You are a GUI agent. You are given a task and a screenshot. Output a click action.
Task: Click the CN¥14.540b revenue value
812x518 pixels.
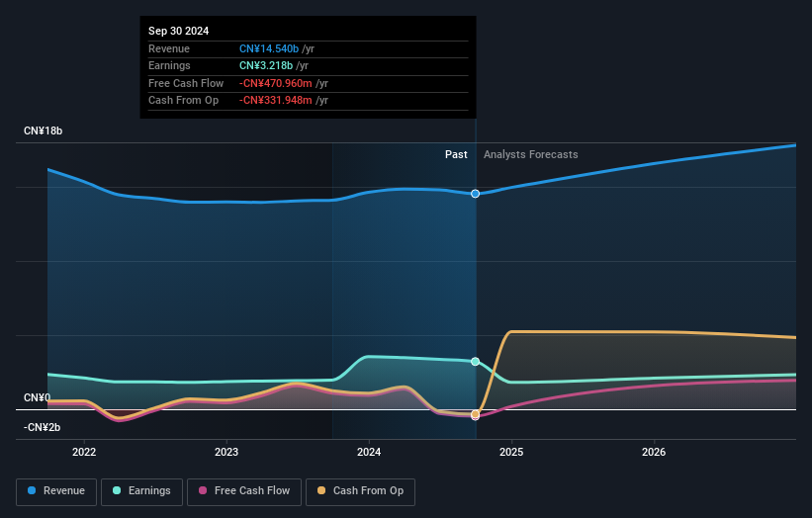coord(269,48)
